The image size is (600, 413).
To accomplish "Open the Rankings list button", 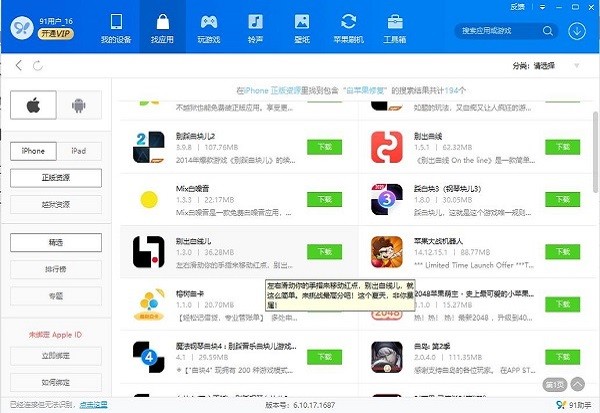I will pyautogui.click(x=56, y=269).
